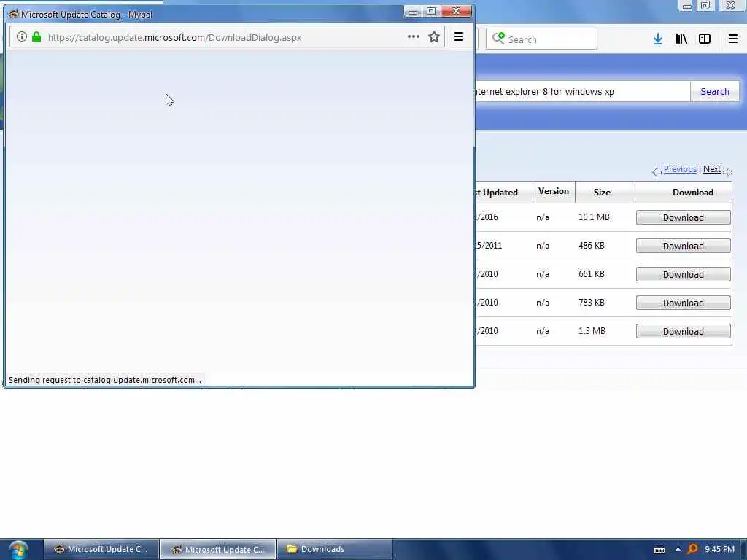
Task: Click the 1.3 MB size cell
Action: point(592,331)
